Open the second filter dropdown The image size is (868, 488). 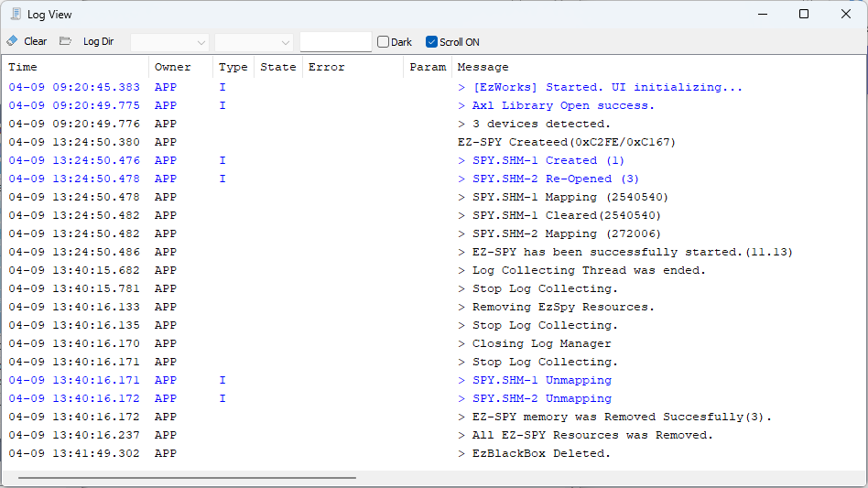point(254,42)
